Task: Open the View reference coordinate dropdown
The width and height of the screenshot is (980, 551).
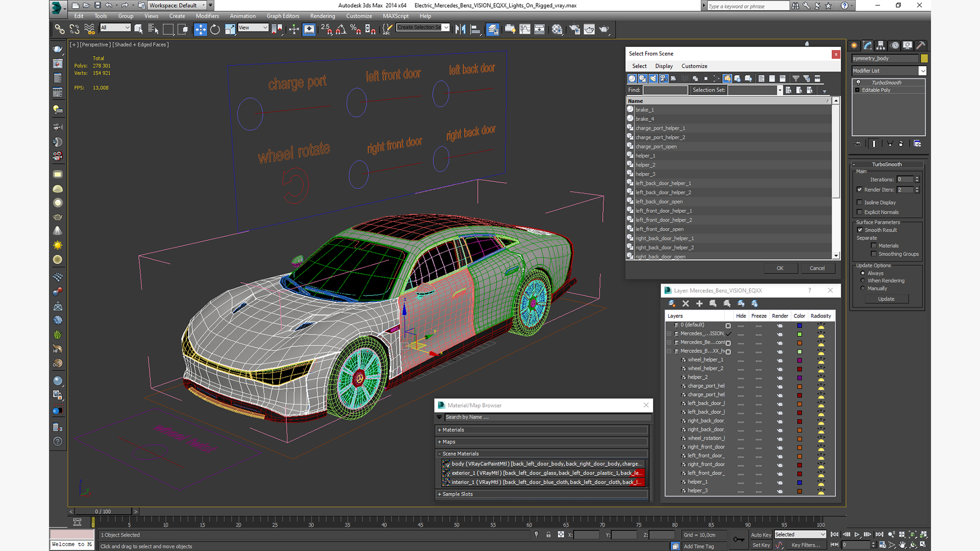Action: click(253, 28)
